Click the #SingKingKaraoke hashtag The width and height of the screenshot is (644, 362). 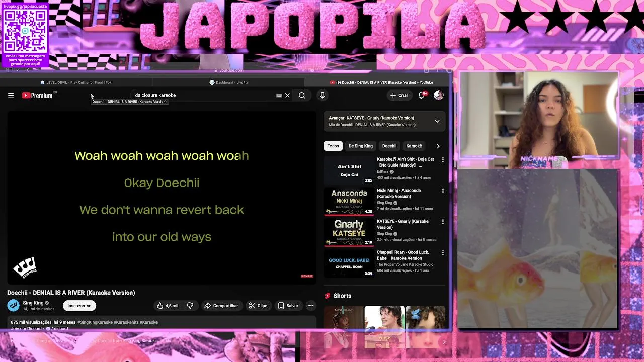(95, 322)
